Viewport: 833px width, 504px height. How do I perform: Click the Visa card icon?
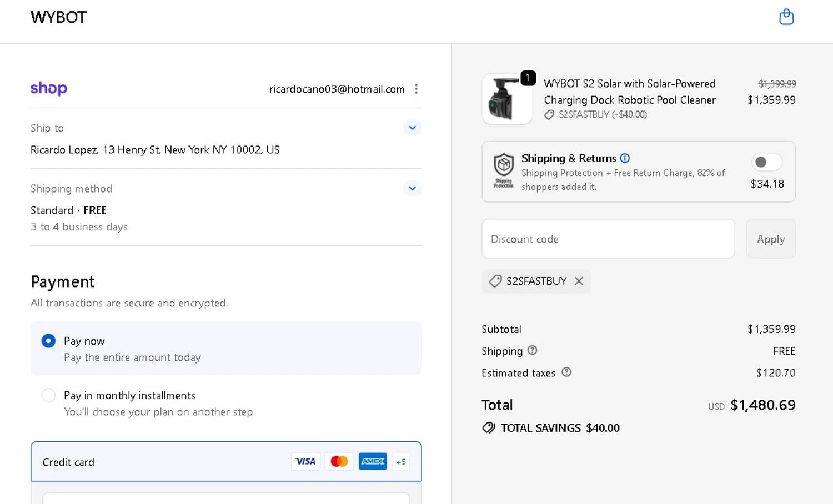[305, 461]
